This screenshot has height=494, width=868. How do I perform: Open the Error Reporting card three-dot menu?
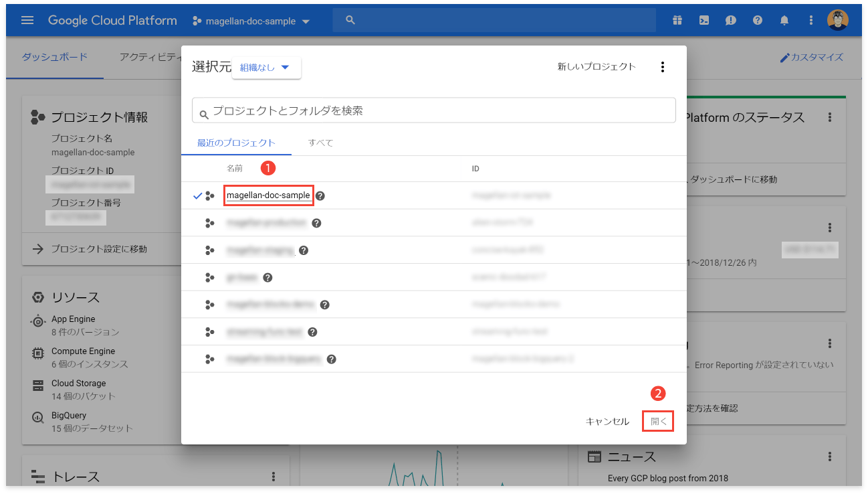(x=830, y=343)
